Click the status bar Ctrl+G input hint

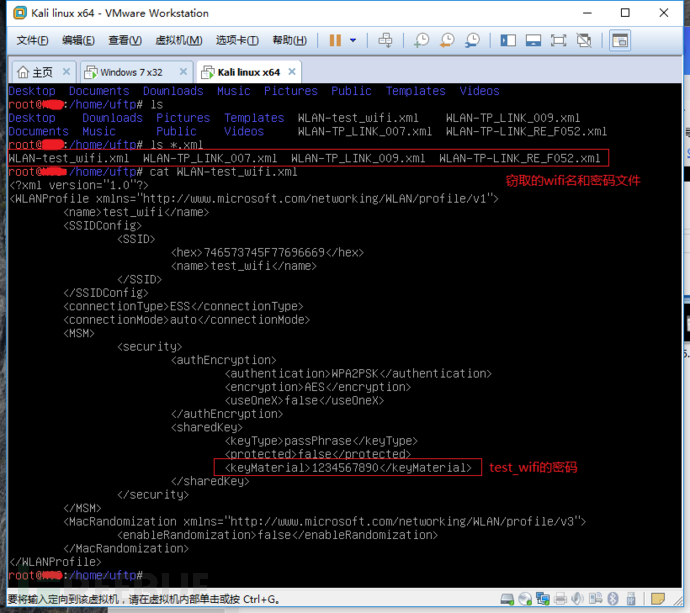[143, 599]
